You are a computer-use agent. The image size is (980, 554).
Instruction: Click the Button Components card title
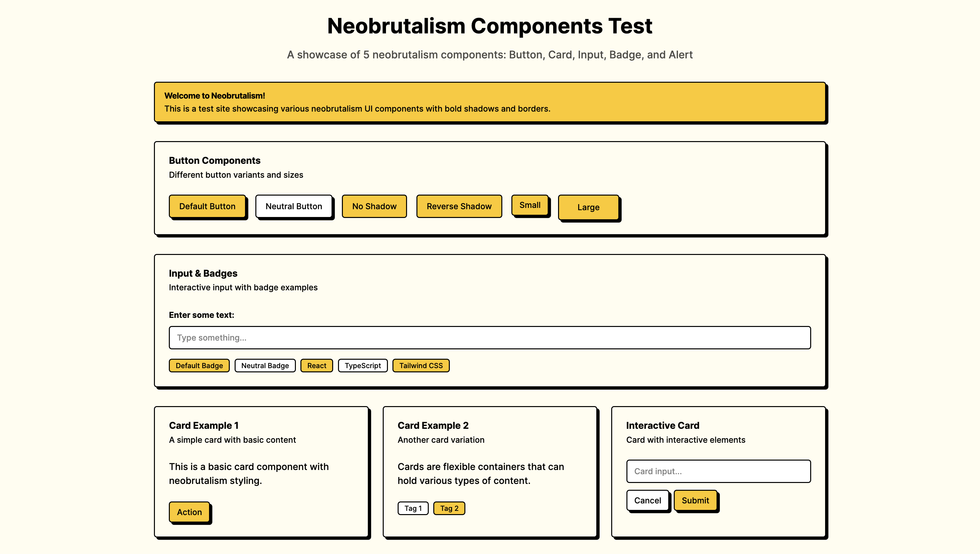coord(215,160)
